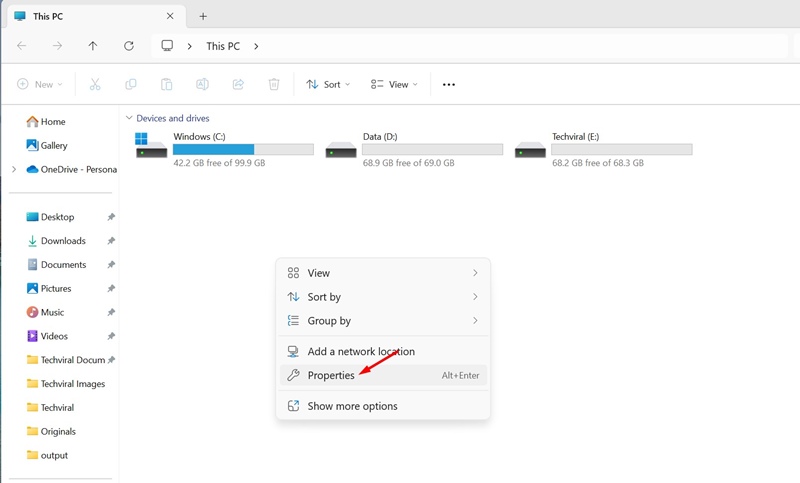Open Gallery in the sidebar
Screen dimensions: 800x483
(47, 145)
